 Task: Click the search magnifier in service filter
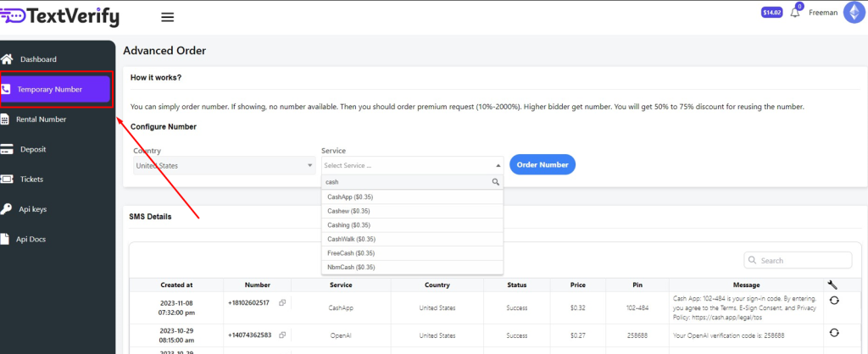(x=497, y=182)
